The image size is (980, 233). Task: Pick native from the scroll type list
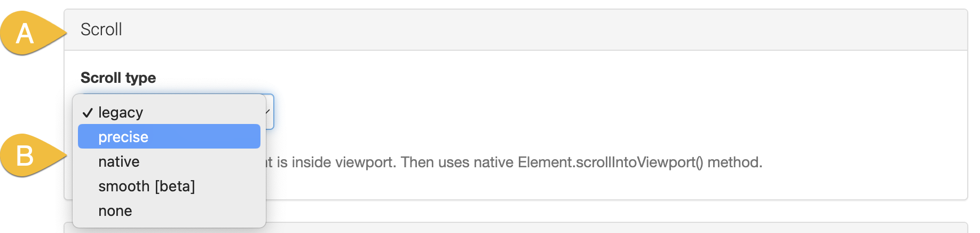(x=119, y=161)
